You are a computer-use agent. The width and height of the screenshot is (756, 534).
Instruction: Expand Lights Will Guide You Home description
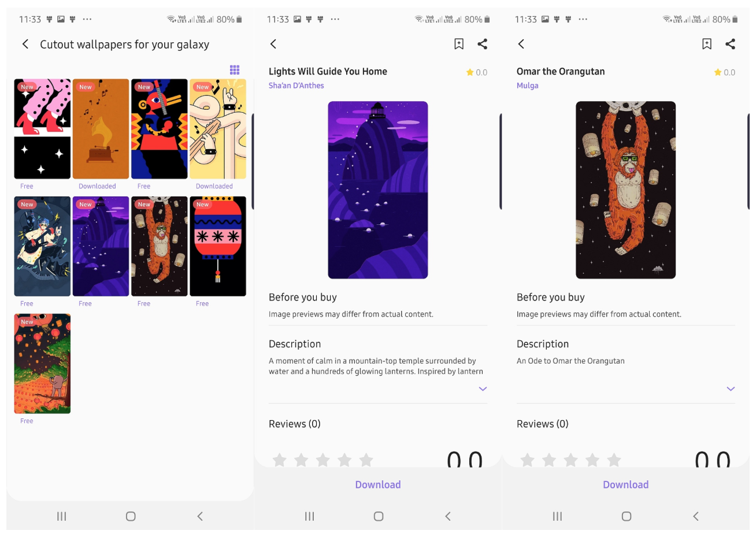tap(483, 389)
